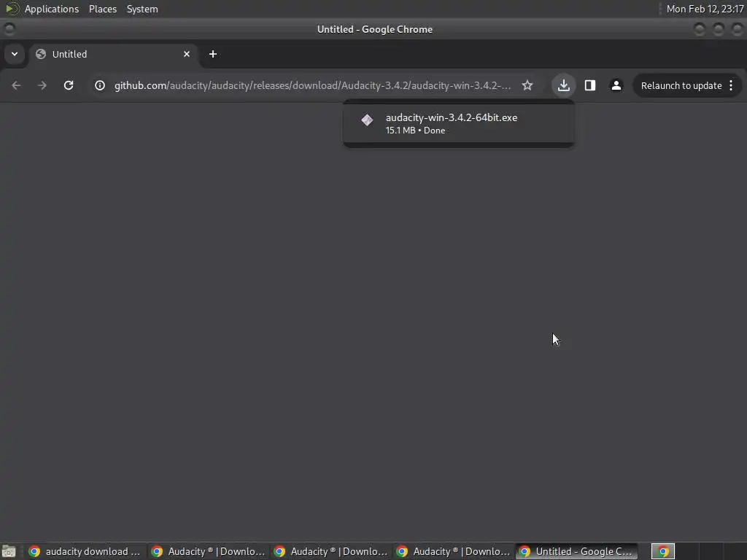Screen dimensions: 747x560
Task: Click the clock showing Mon Feb 12
Action: [x=705, y=9]
